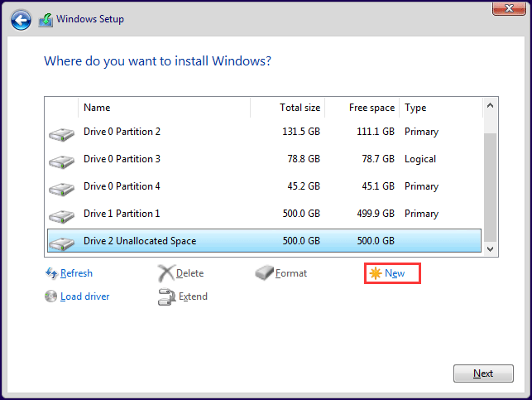The image size is (532, 400).
Task: Go back with the blue arrow button
Action: point(21,20)
